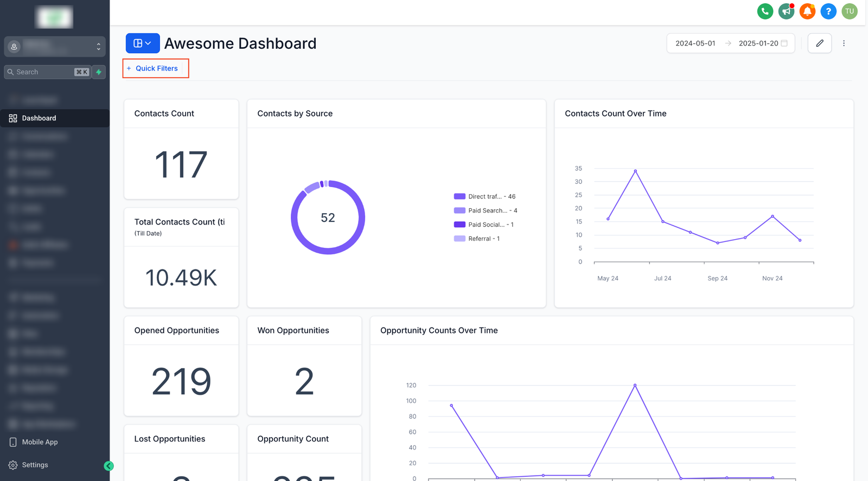Toggle Referral legend entry in chart
868x481 pixels.
[477, 239]
